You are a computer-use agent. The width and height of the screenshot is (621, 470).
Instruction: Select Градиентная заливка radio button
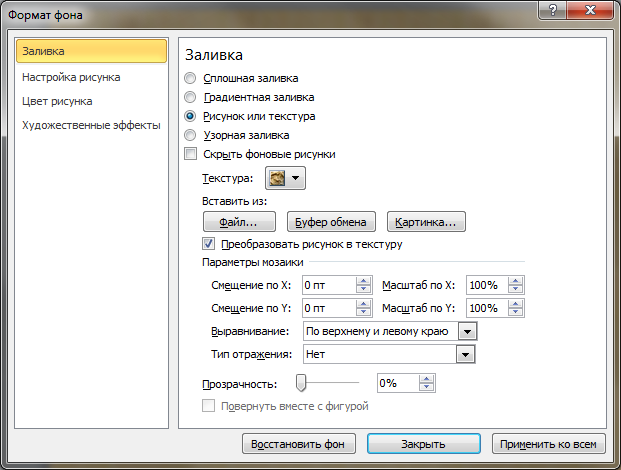190,97
